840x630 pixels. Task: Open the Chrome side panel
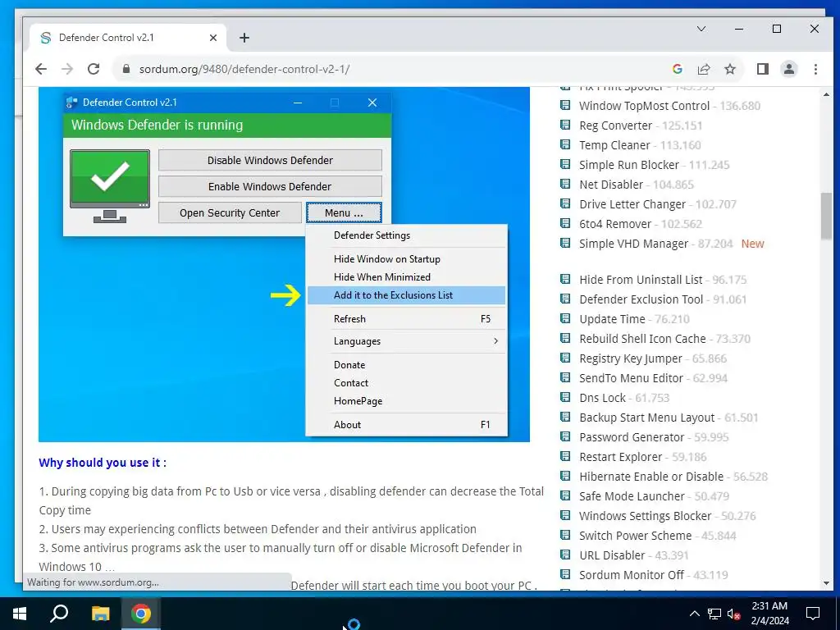[x=763, y=69]
